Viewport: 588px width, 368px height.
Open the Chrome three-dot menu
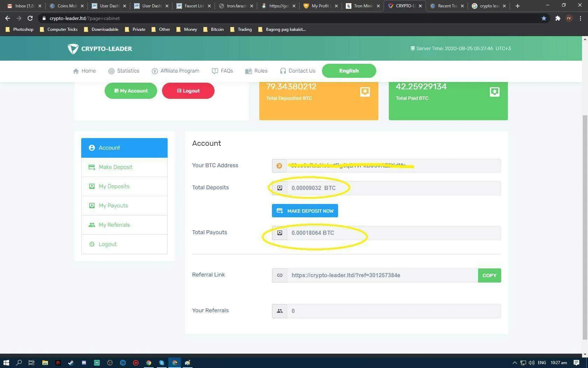click(580, 18)
